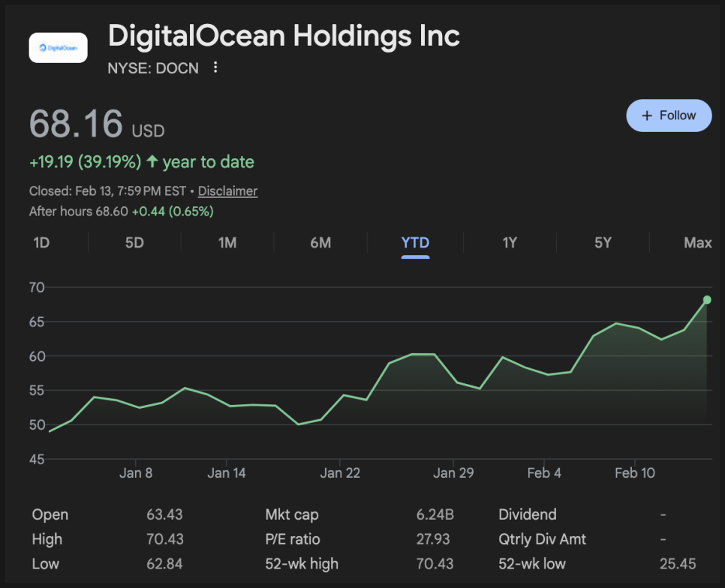Image resolution: width=725 pixels, height=588 pixels.
Task: Select the YTD tab
Action: click(x=415, y=243)
